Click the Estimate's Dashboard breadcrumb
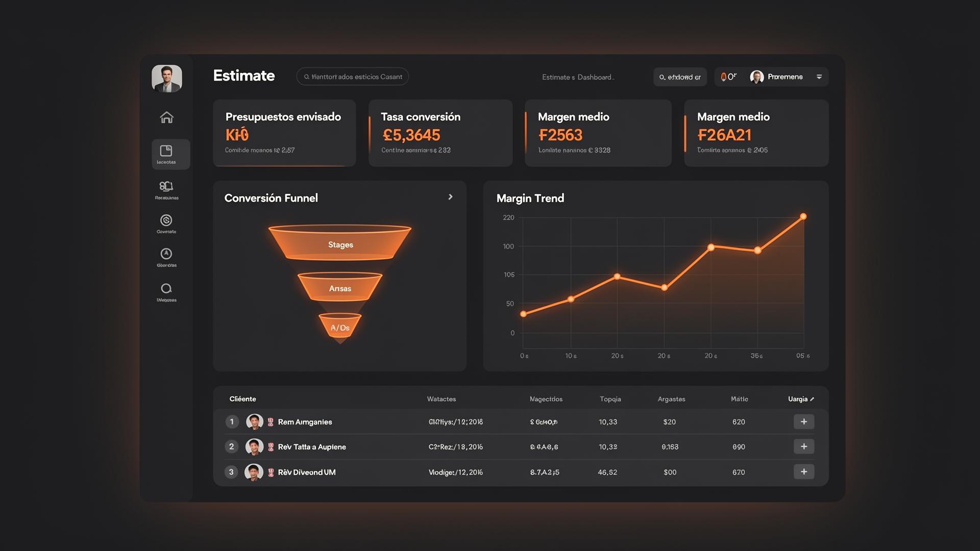This screenshot has height=551, width=980. tap(578, 77)
